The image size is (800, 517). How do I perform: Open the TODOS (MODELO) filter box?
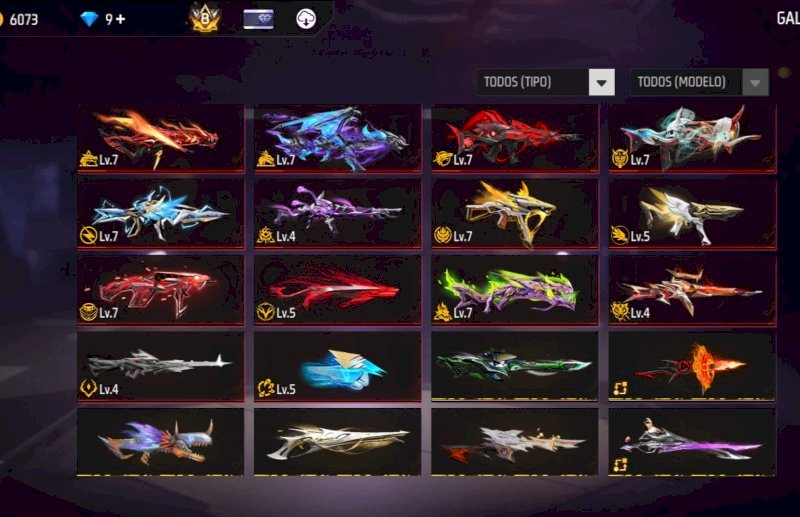(699, 83)
